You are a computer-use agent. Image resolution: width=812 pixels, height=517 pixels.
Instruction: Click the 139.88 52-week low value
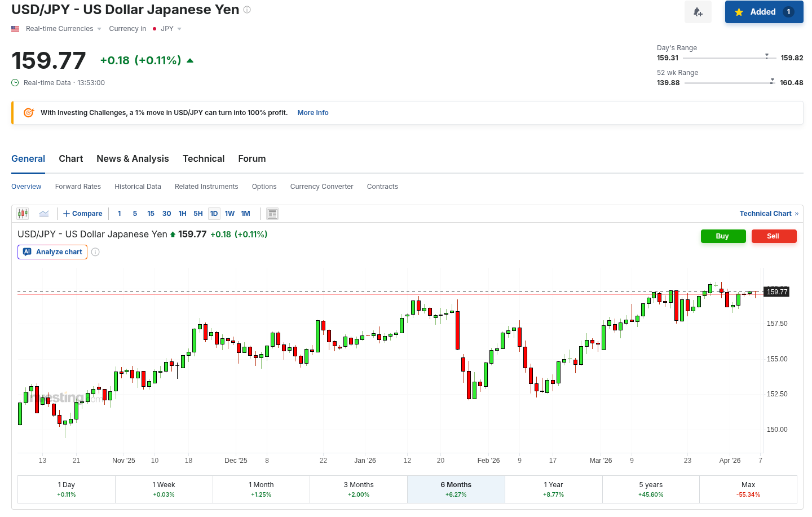(668, 83)
